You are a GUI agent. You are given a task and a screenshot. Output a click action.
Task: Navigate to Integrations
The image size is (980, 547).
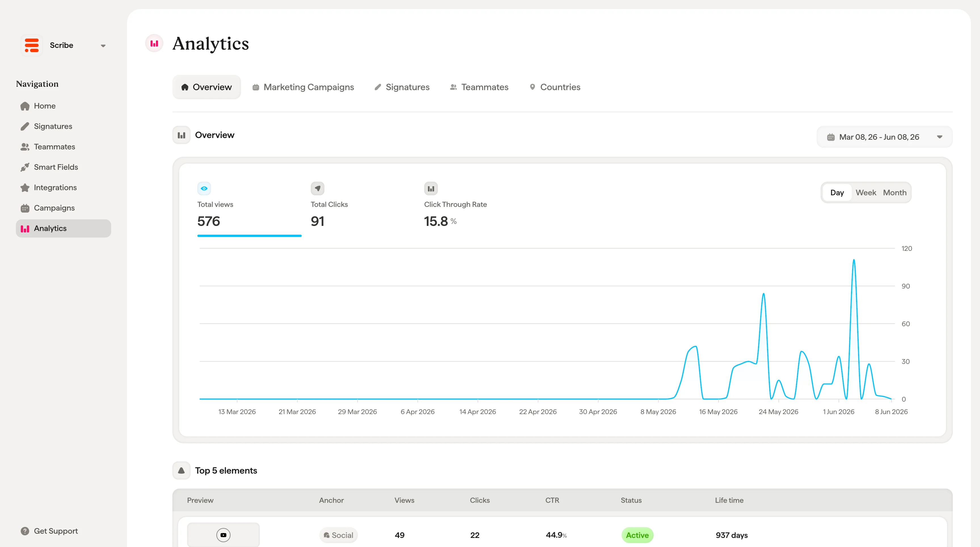[64, 188]
